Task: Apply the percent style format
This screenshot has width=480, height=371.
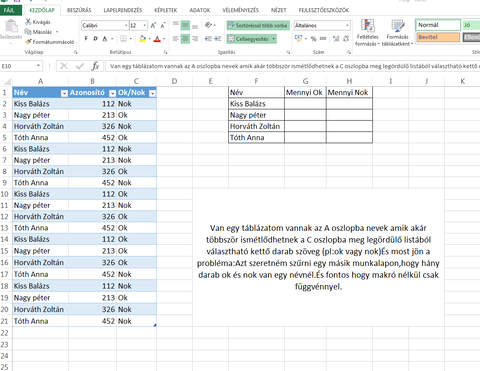Action: coord(313,39)
